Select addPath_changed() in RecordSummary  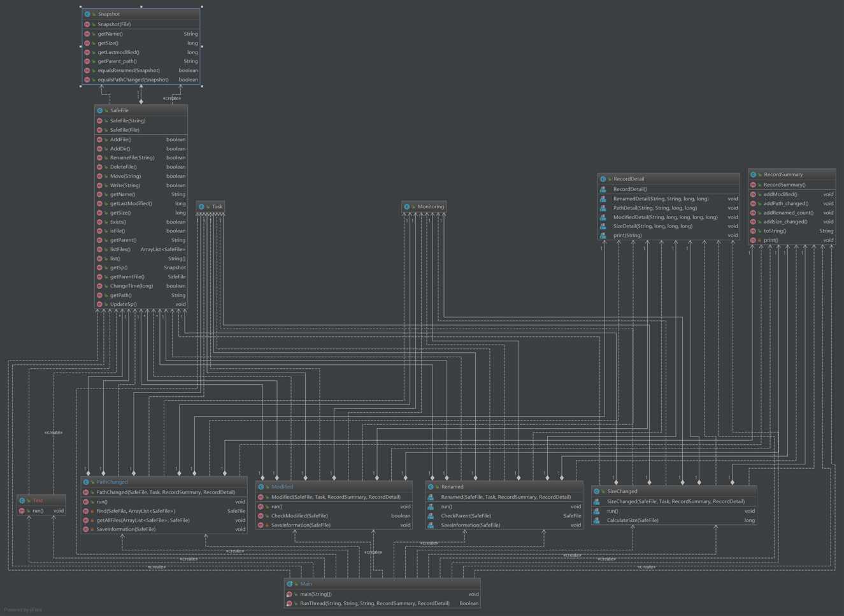[x=791, y=204]
